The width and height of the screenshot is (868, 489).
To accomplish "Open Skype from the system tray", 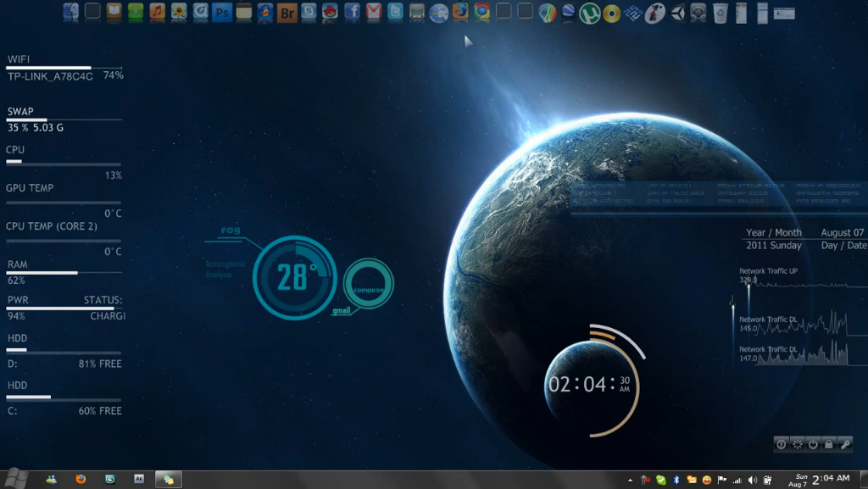I will (x=660, y=479).
